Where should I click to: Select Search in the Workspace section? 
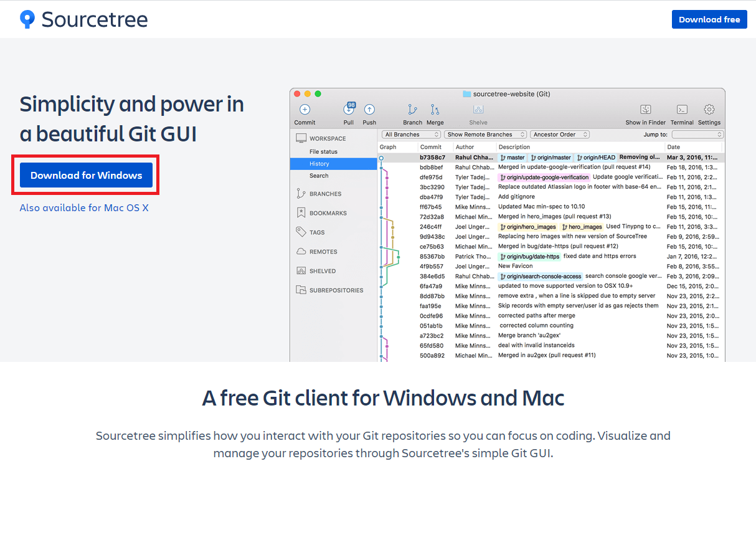click(319, 176)
